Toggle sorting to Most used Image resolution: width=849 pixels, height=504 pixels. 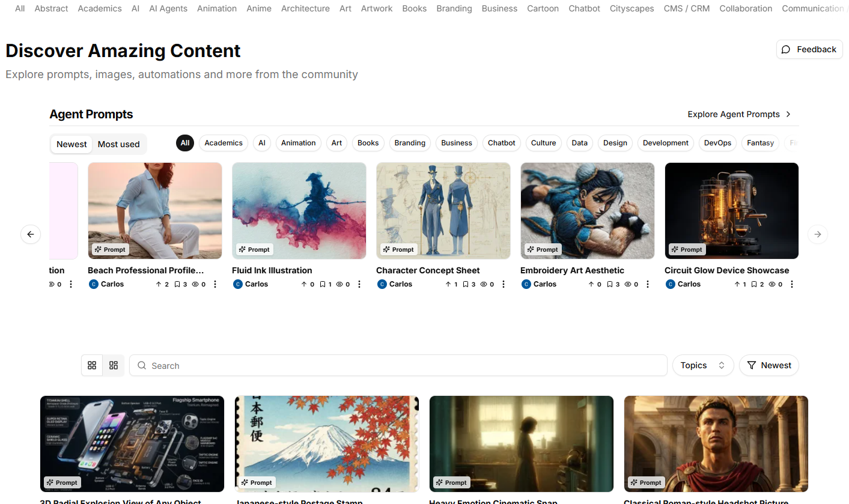(x=118, y=144)
